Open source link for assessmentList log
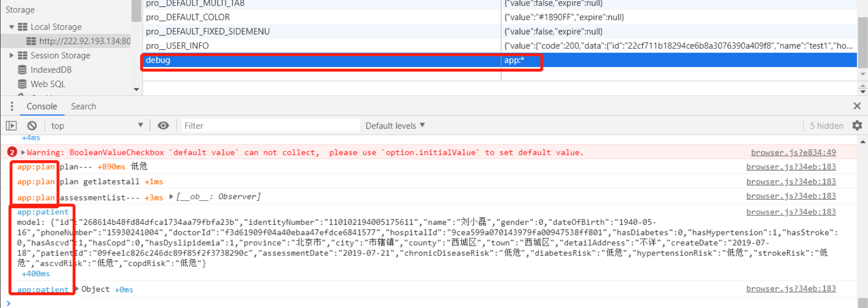 791,196
